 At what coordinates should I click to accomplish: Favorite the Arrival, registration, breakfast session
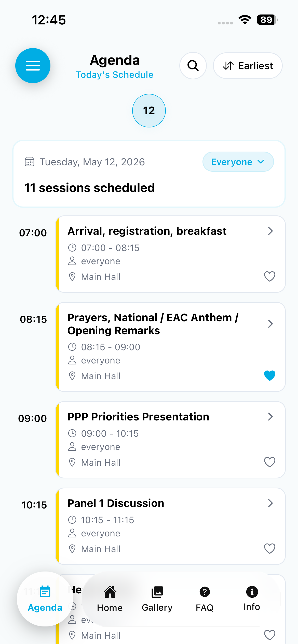[x=270, y=276]
